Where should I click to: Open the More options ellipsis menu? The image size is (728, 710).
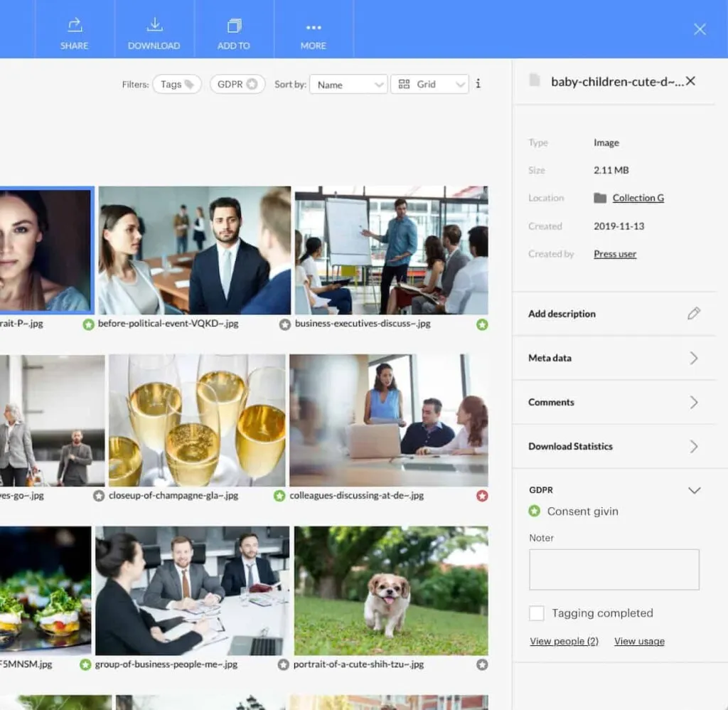click(314, 28)
